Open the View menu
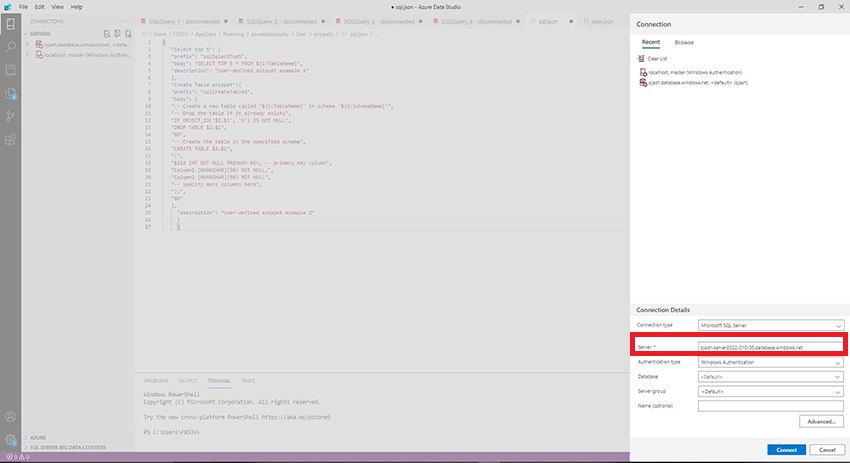Image resolution: width=850 pixels, height=463 pixels. tap(57, 7)
